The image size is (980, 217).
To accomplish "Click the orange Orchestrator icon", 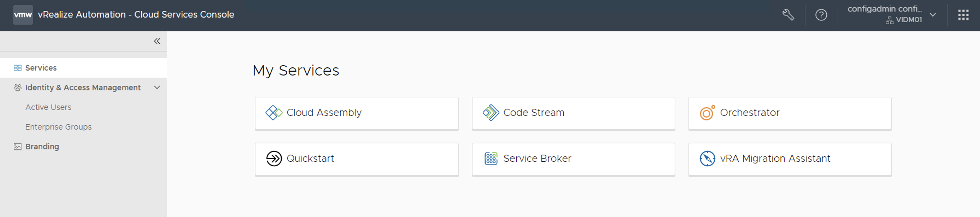I will (x=707, y=113).
